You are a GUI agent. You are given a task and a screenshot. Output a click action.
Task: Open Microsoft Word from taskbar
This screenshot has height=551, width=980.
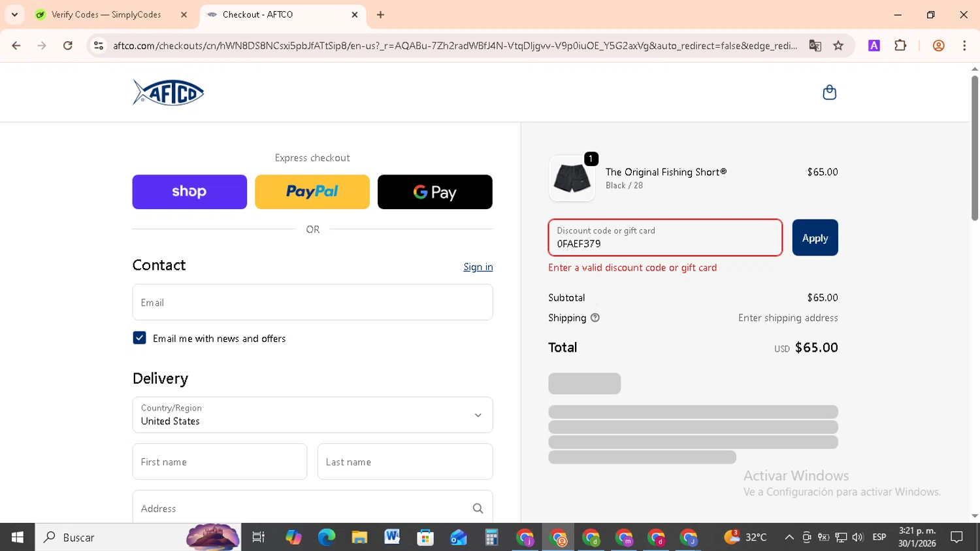click(x=392, y=537)
